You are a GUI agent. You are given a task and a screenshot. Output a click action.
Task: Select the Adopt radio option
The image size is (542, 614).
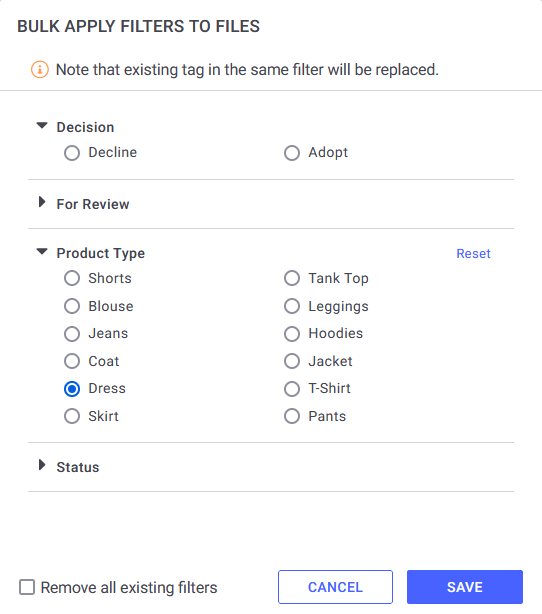292,153
